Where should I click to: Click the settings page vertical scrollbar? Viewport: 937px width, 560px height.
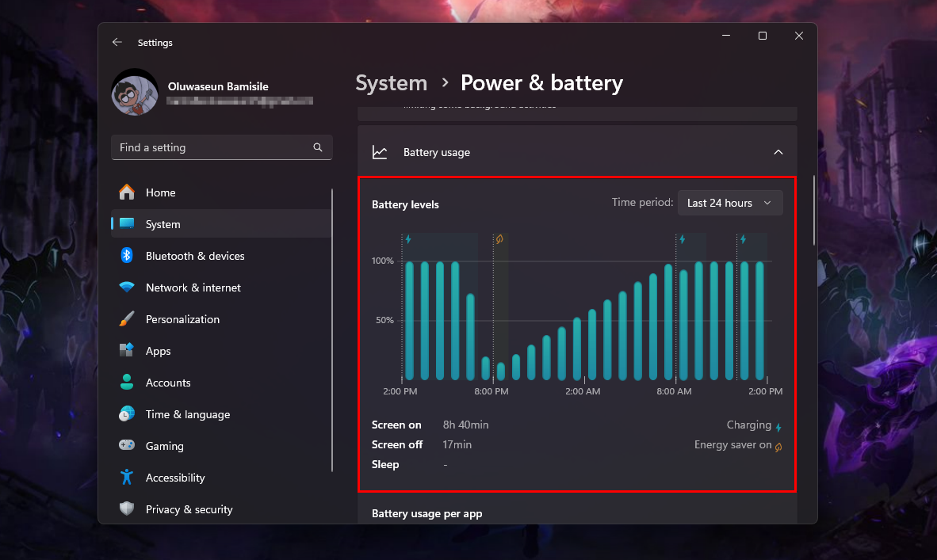tap(813, 210)
